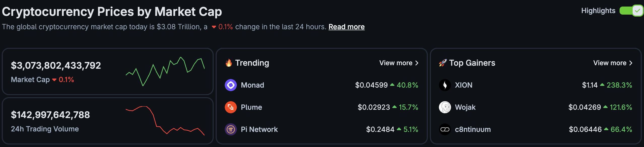Open the Pi Network trending entry

[259, 129]
